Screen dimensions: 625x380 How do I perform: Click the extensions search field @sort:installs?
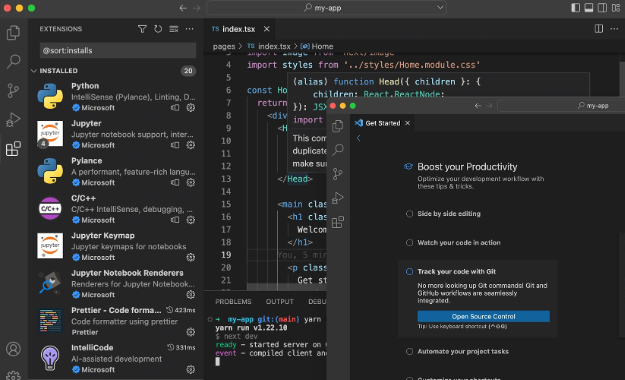point(118,51)
